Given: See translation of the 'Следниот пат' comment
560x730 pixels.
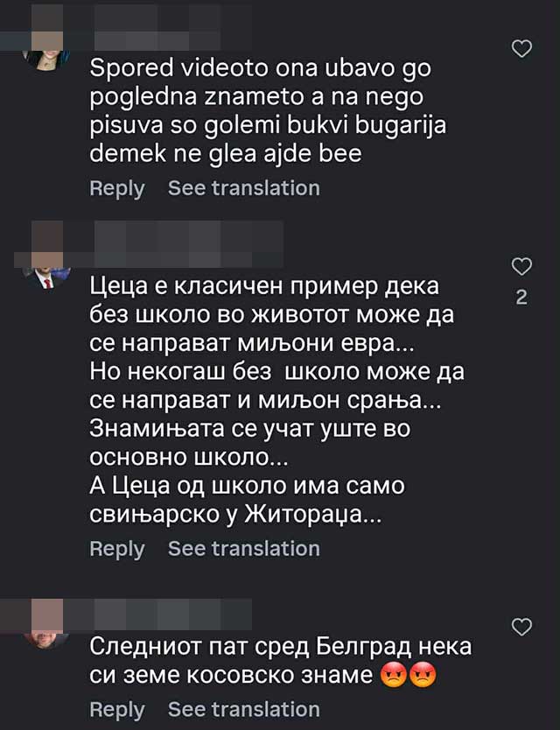Looking at the screenshot, I should [243, 709].
